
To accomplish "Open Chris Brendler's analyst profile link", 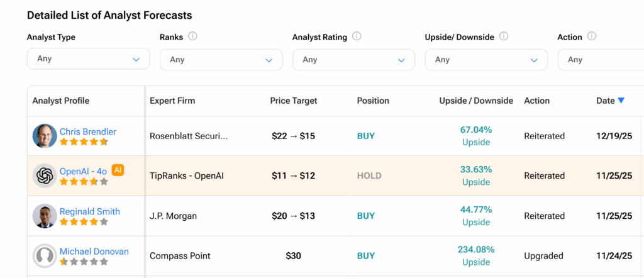I will click(x=87, y=131).
